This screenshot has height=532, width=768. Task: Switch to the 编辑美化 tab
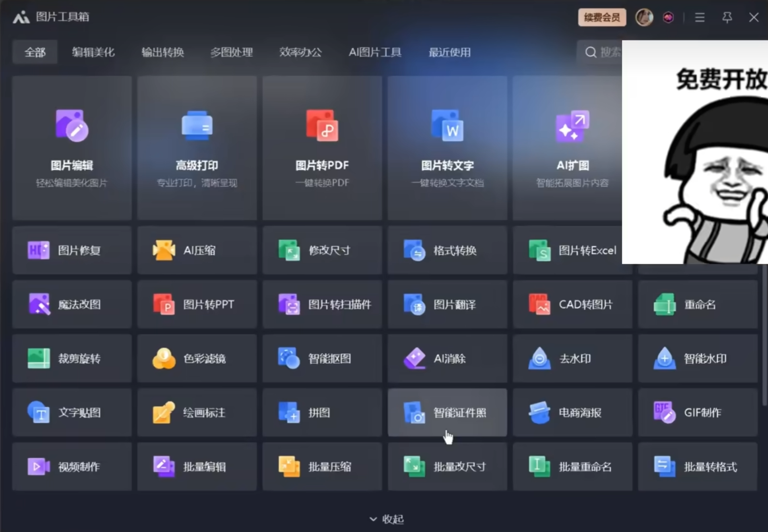(x=93, y=52)
